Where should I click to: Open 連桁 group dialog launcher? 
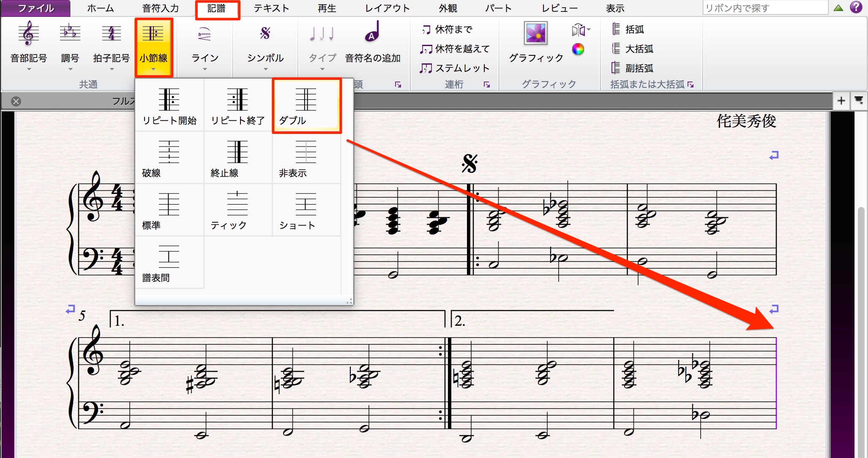click(487, 85)
